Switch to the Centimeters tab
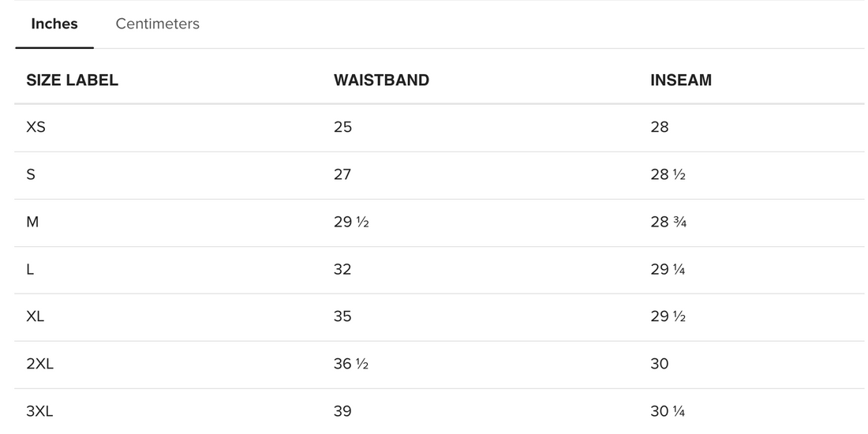This screenshot has width=868, height=434. [157, 24]
